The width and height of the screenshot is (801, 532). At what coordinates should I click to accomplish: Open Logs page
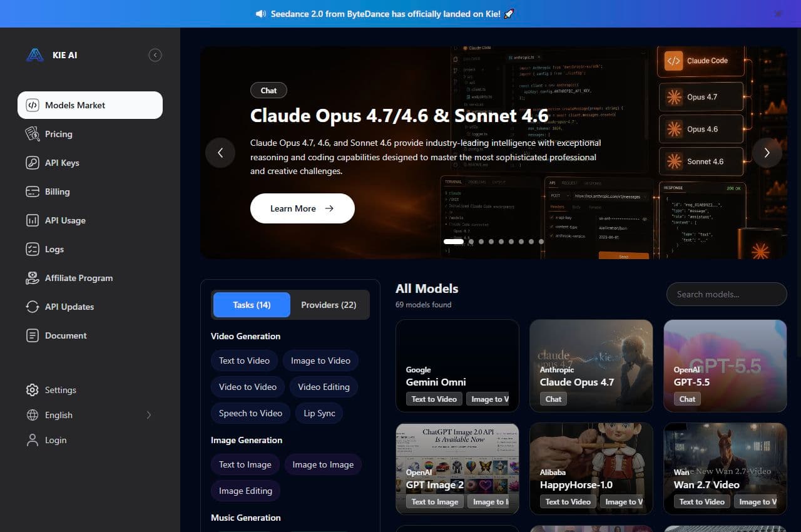click(90, 249)
